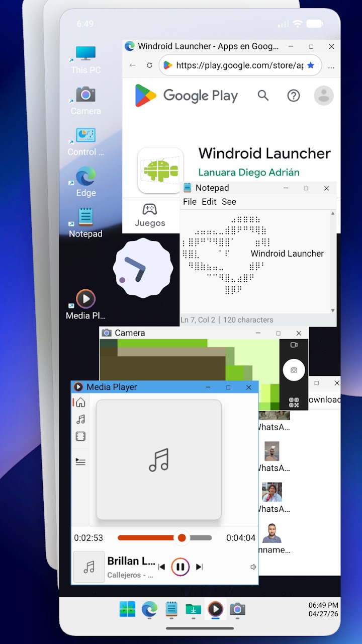
Task: Open This PC desktop shortcut
Action: pos(85,60)
